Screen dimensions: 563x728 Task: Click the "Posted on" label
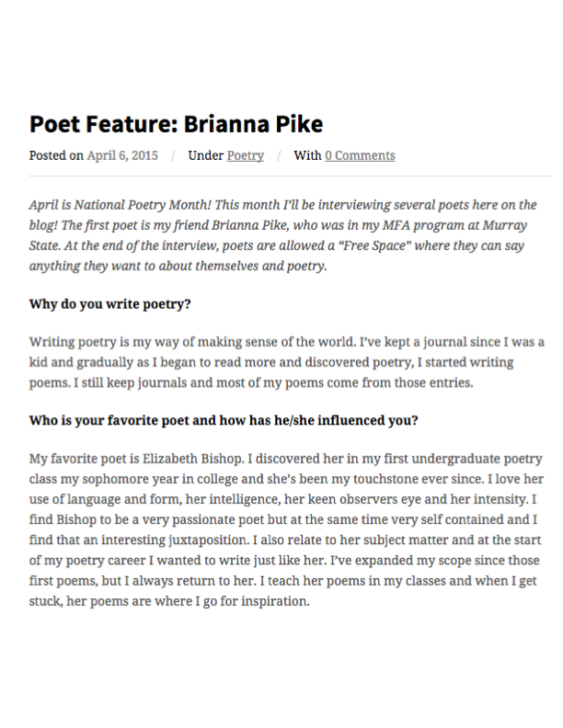(56, 155)
